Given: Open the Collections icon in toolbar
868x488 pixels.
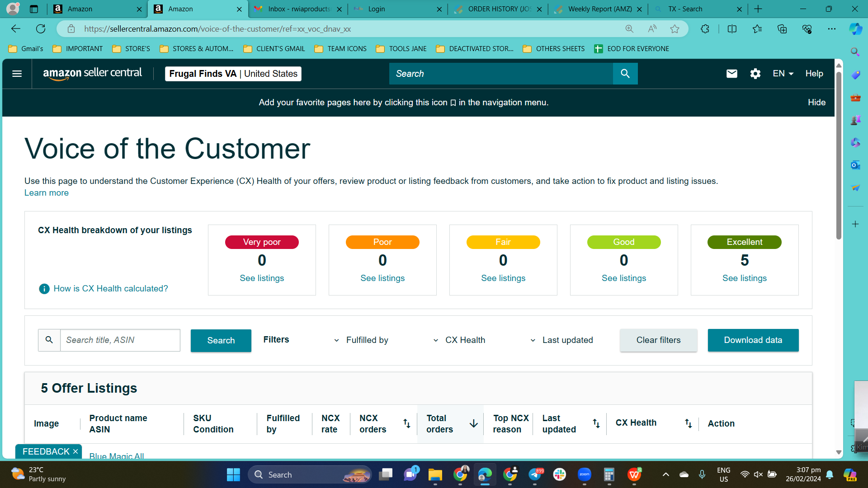Looking at the screenshot, I should [782, 29].
